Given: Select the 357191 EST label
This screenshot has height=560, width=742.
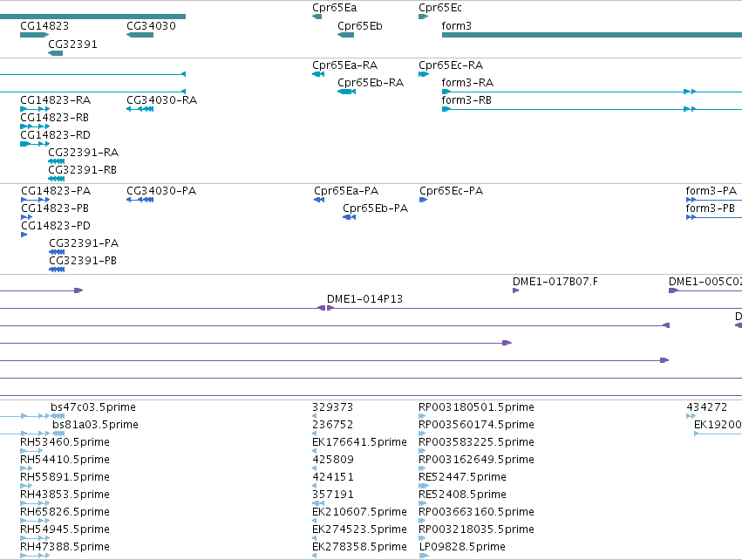Looking at the screenshot, I should [x=333, y=495].
